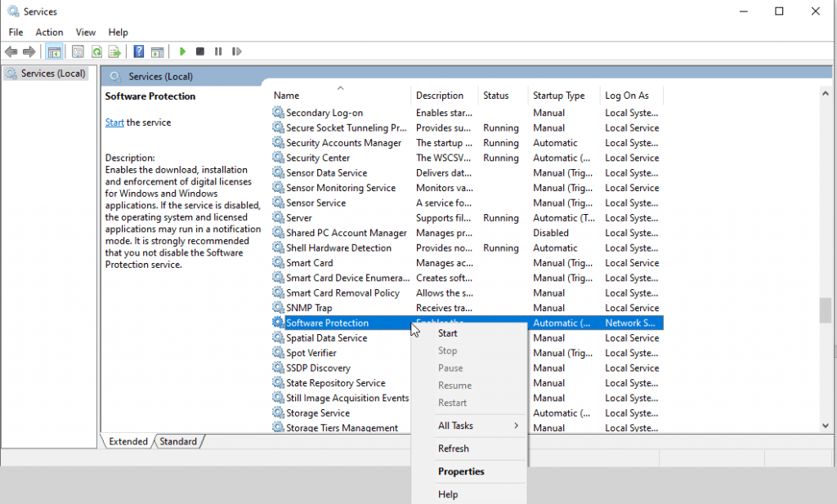Choose Properties from the context menu

(x=462, y=471)
